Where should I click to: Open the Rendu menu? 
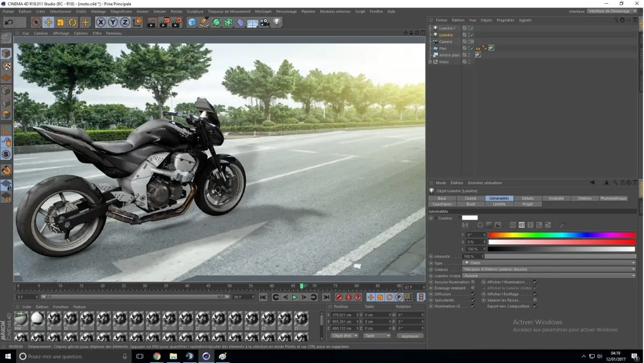[176, 11]
